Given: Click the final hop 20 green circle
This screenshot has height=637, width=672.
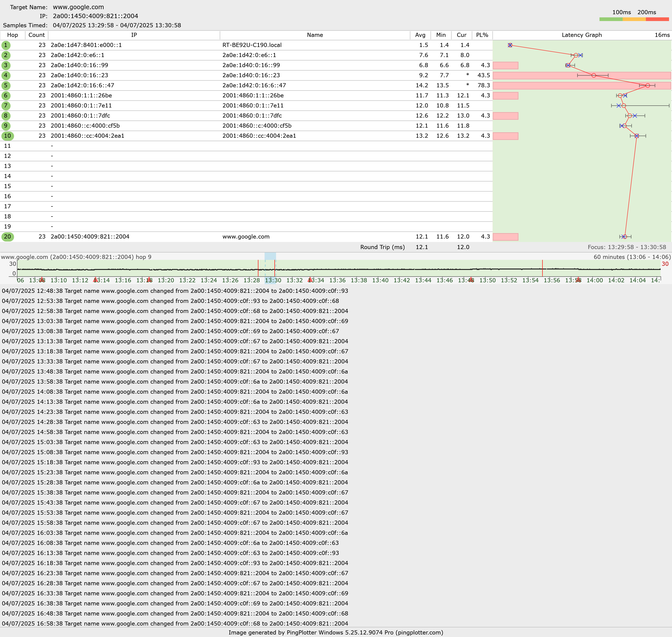Looking at the screenshot, I should [x=8, y=237].
